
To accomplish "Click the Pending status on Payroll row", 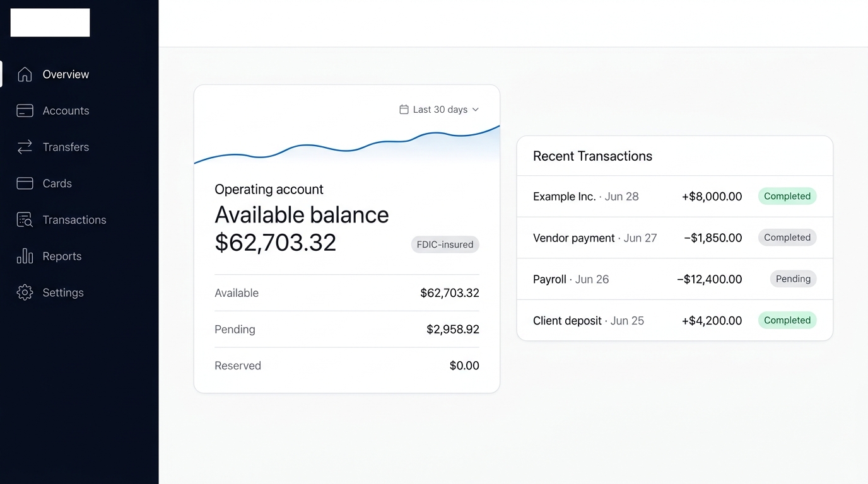I will pyautogui.click(x=793, y=279).
